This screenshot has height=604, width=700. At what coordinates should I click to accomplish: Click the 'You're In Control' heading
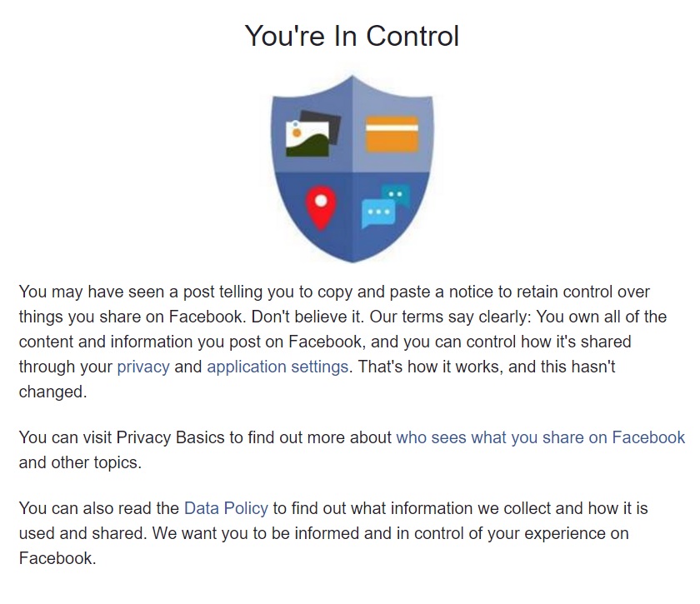(352, 36)
